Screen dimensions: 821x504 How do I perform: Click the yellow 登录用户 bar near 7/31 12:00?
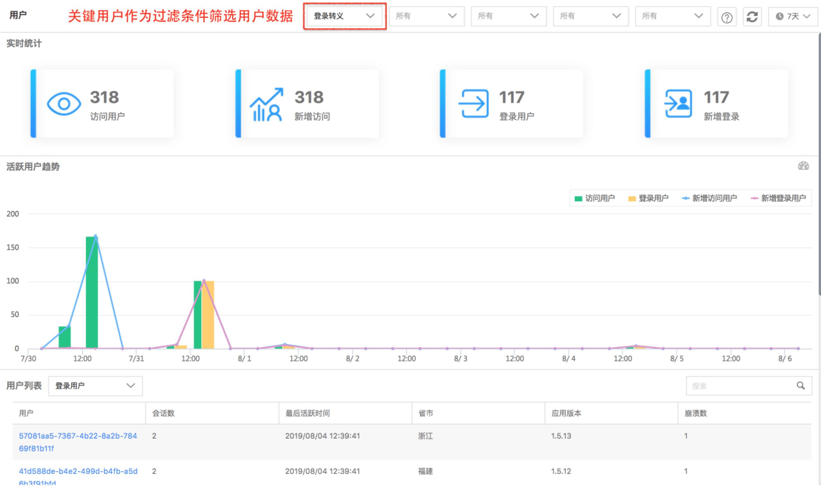point(208,315)
